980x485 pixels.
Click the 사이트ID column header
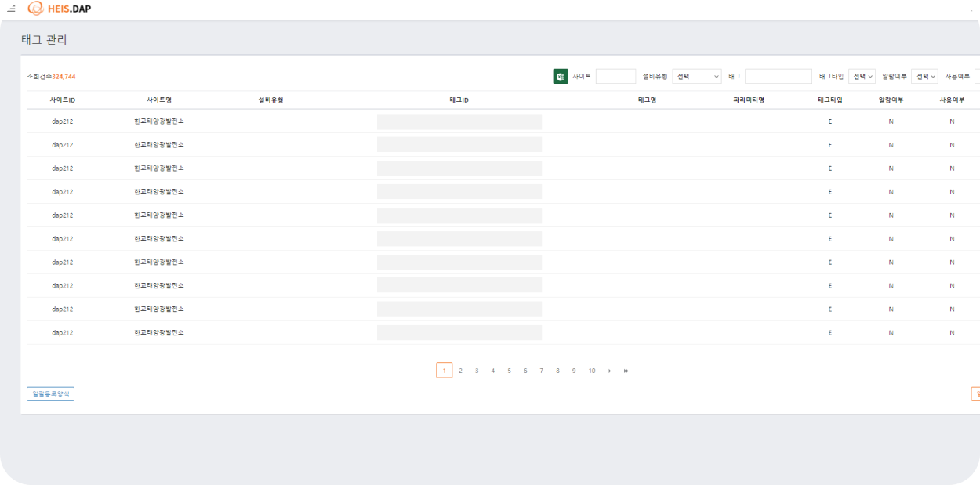63,100
